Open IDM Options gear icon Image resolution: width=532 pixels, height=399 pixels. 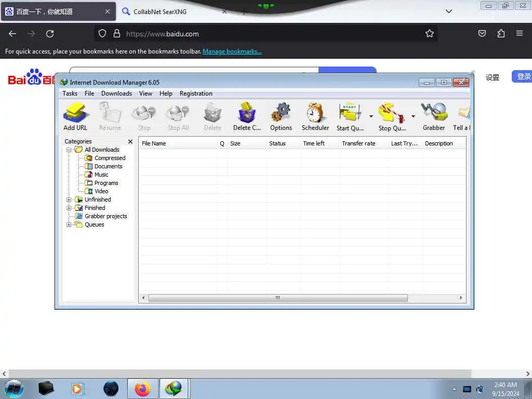(281, 116)
